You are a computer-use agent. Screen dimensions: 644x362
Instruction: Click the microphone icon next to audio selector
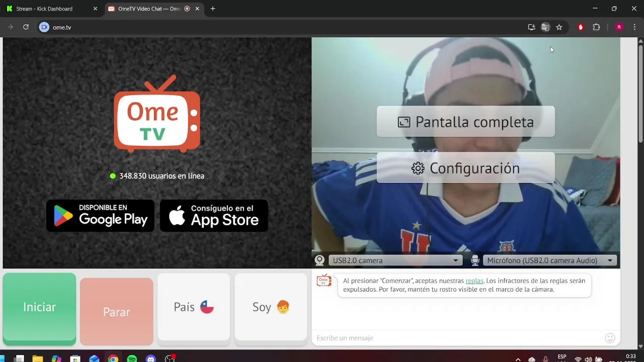474,260
